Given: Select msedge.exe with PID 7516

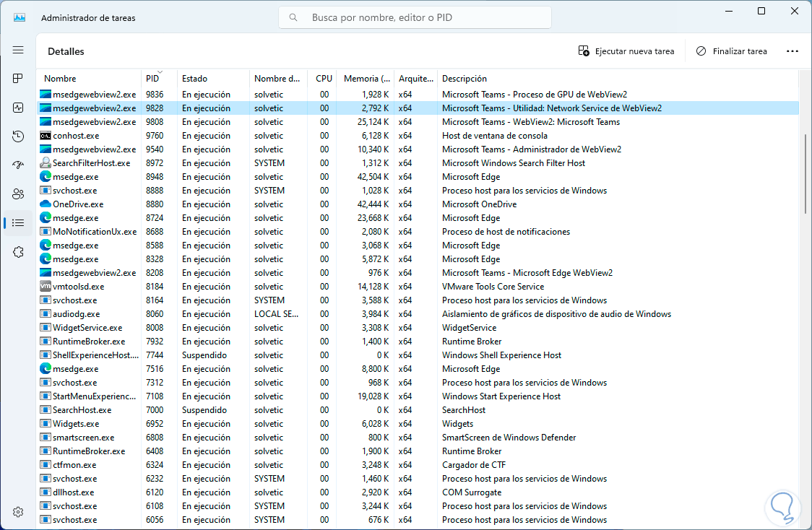Looking at the screenshot, I should (76, 368).
